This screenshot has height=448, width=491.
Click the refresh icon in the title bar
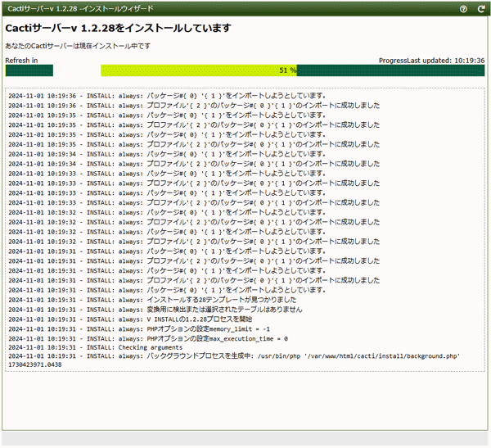click(x=481, y=9)
